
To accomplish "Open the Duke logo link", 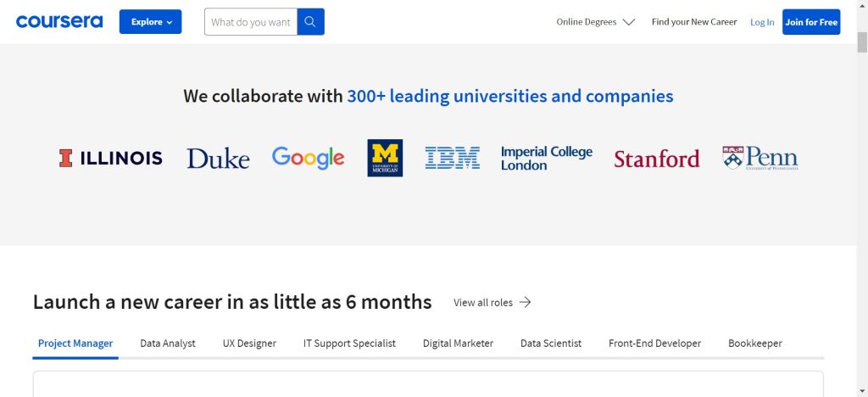I will coord(218,159).
